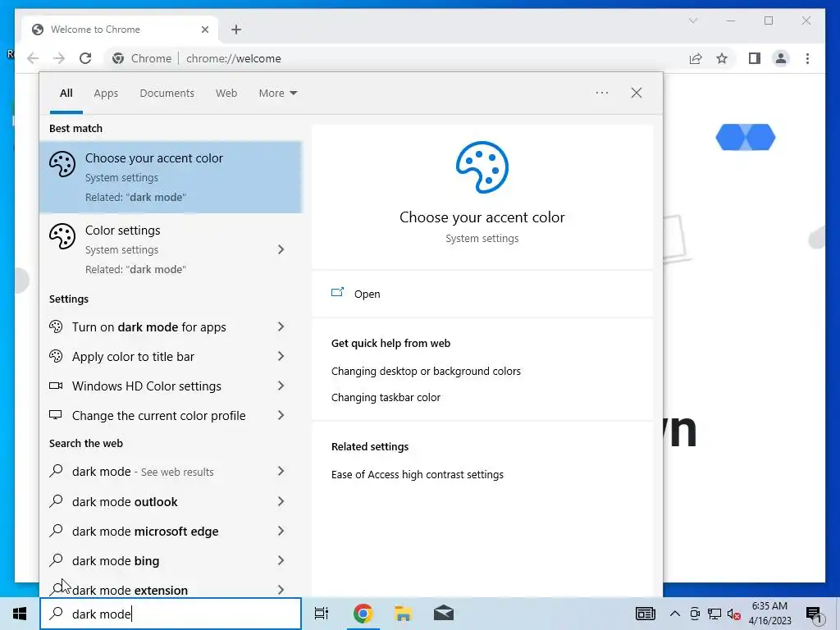This screenshot has height=630, width=840.
Task: Open the News and interests taskbar icon
Action: [646, 614]
